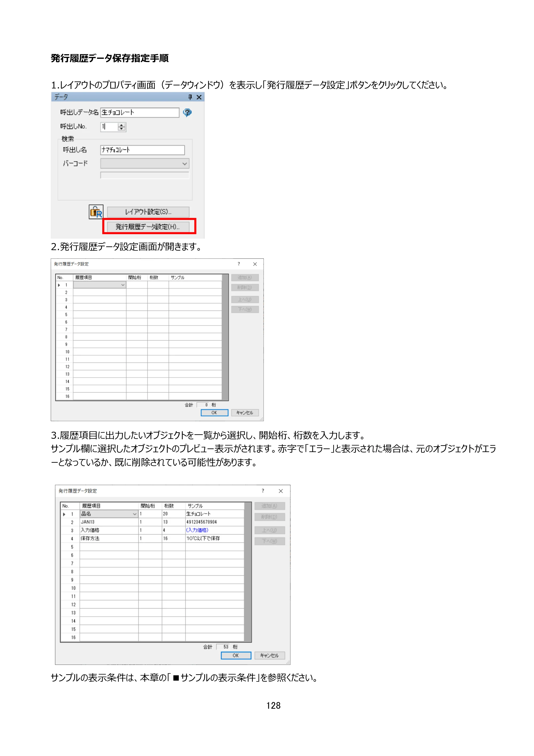Click 下へ(W) button in the second dialog
The height and width of the screenshot is (756, 534).
pos(269,541)
